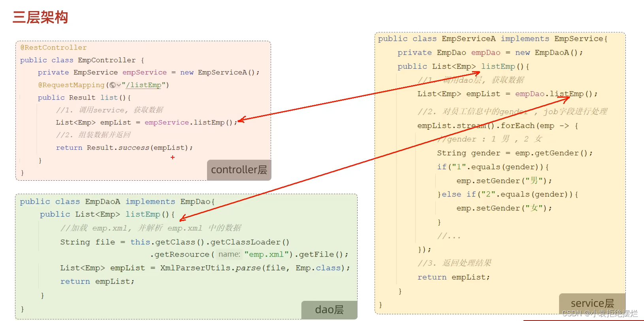The image size is (644, 321).
Task: Click the "empService.listEmp();" call line
Action: pos(147,123)
